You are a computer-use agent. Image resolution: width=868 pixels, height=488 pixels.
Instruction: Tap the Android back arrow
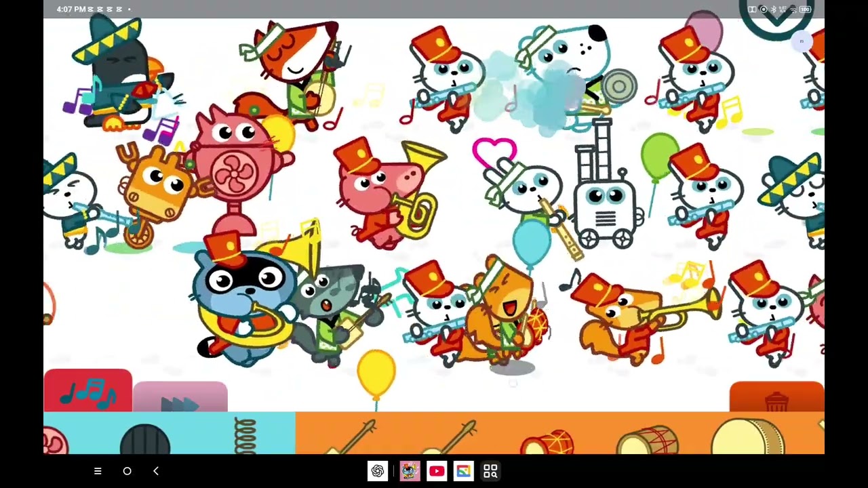[156, 471]
